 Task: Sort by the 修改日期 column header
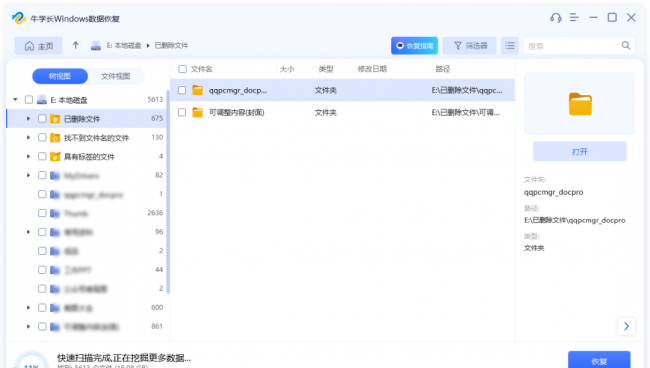tap(372, 69)
